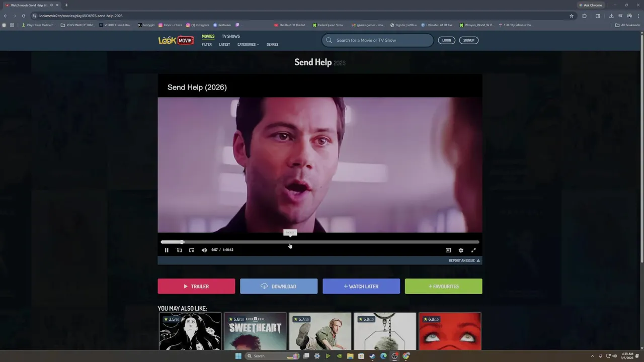Open the recommended movie rated 5.7

pyautogui.click(x=320, y=331)
